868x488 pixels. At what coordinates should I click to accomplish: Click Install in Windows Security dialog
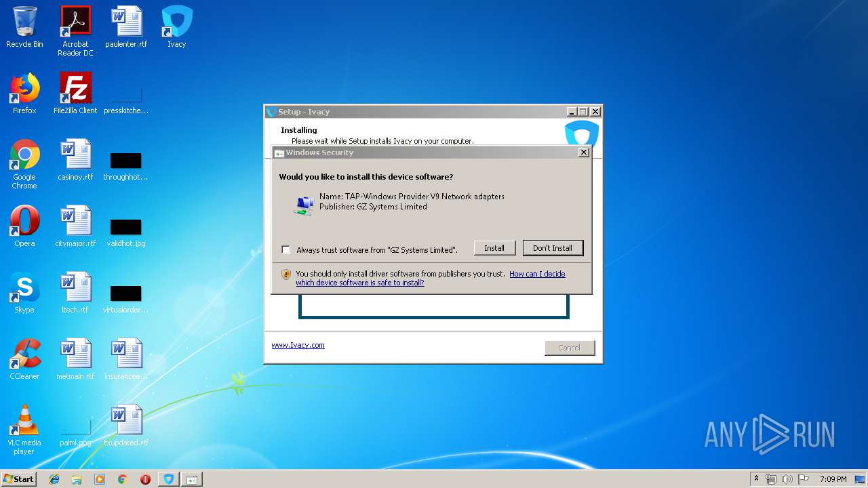click(494, 248)
